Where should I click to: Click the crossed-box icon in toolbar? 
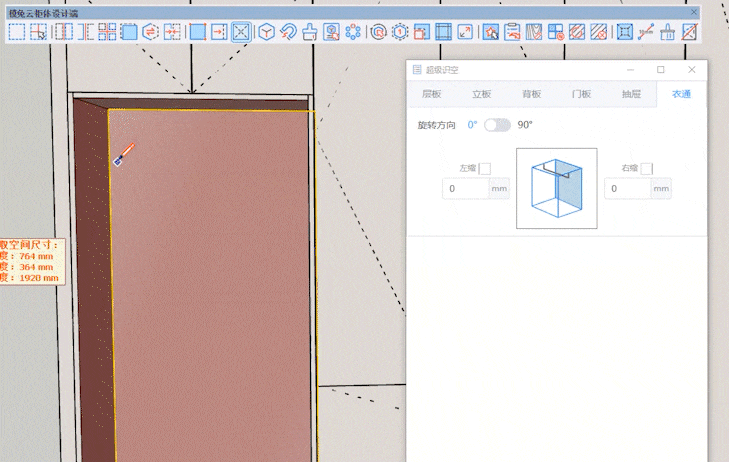[x=241, y=32]
